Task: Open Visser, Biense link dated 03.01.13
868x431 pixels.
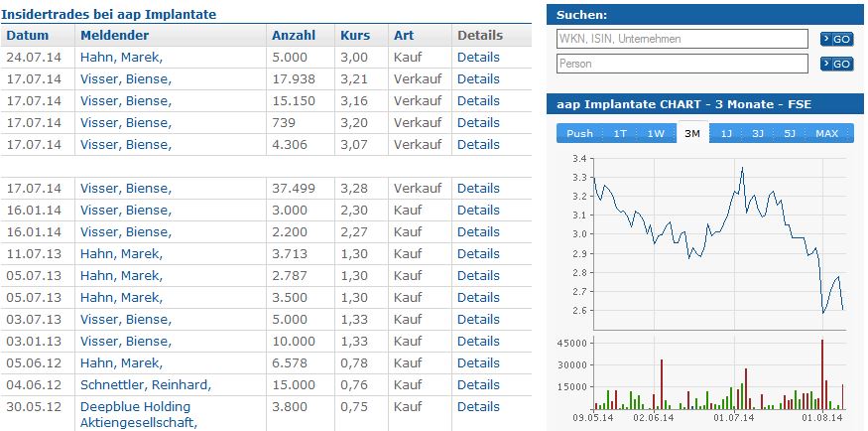Action: point(126,342)
